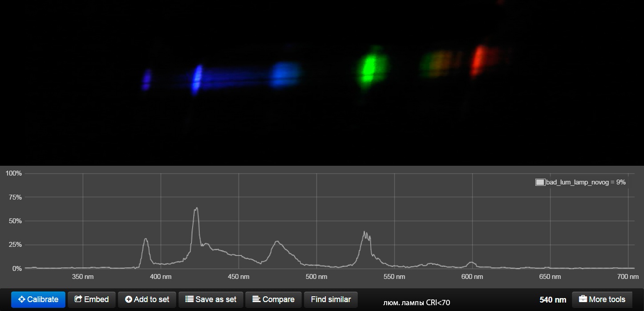Open the Find similar search
644x311 pixels.
(331, 299)
